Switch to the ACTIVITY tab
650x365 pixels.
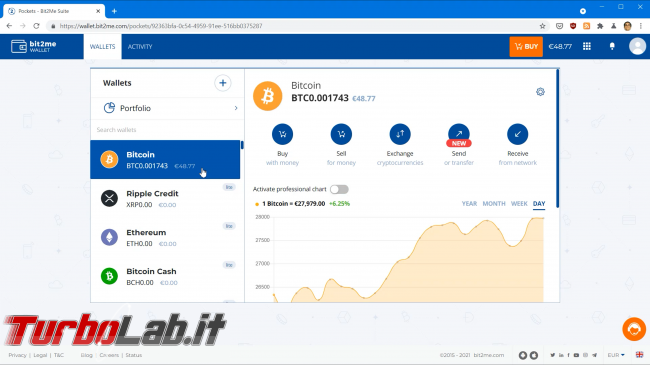pyautogui.click(x=140, y=46)
